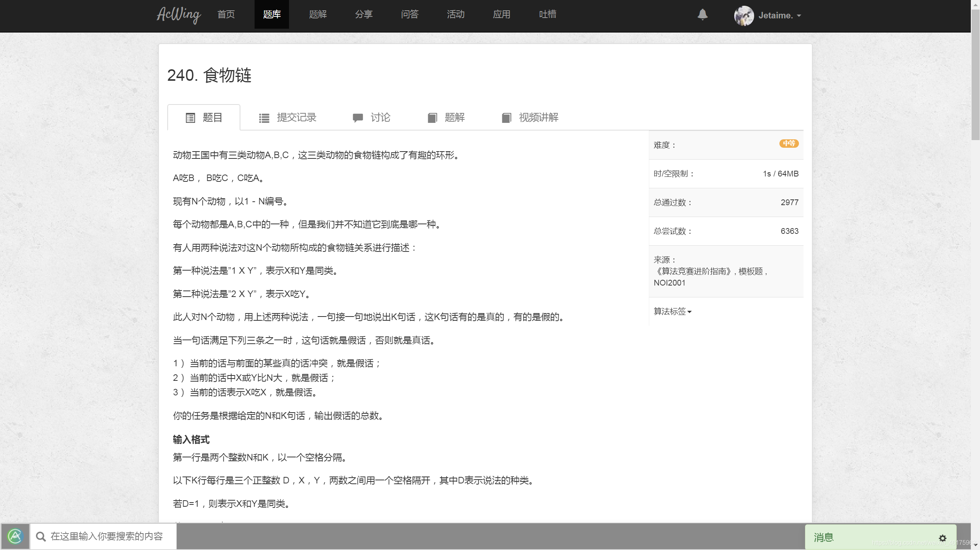Image resolution: width=980 pixels, height=550 pixels.
Task: Open the notification bell
Action: tap(702, 15)
